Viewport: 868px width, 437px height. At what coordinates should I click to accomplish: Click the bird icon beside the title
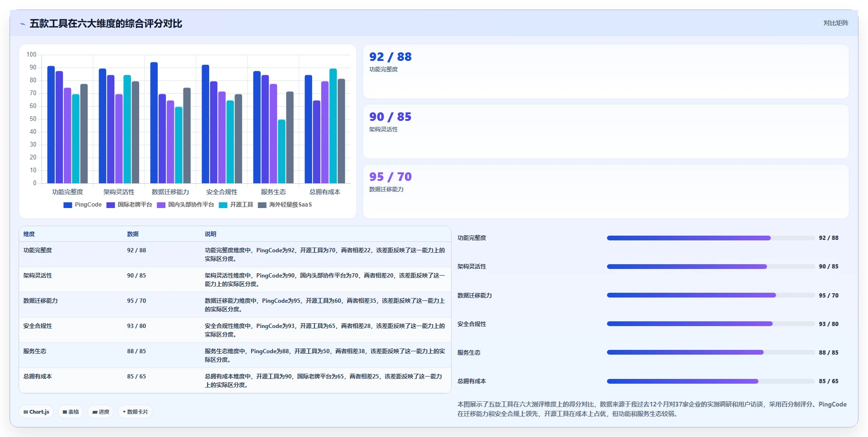click(x=22, y=24)
